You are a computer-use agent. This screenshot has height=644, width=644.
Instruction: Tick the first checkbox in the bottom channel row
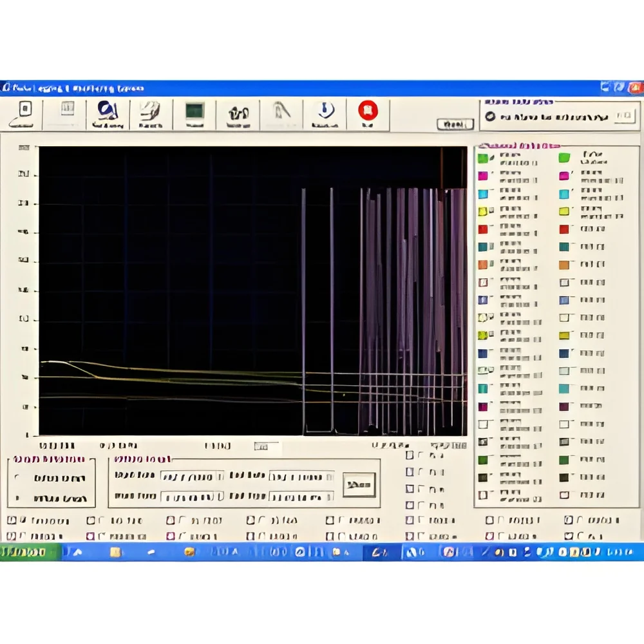(x=12, y=520)
